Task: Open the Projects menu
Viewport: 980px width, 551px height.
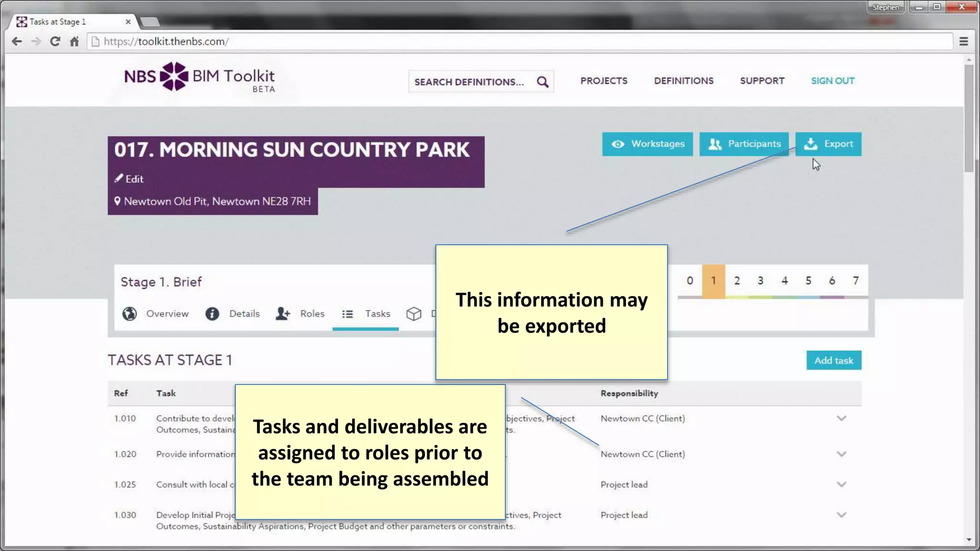Action: [x=604, y=81]
